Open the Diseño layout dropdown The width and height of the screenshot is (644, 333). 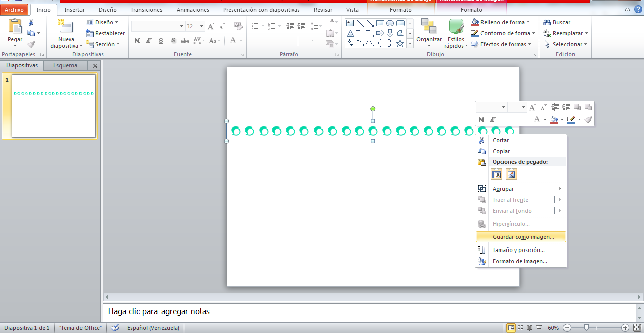click(x=102, y=22)
